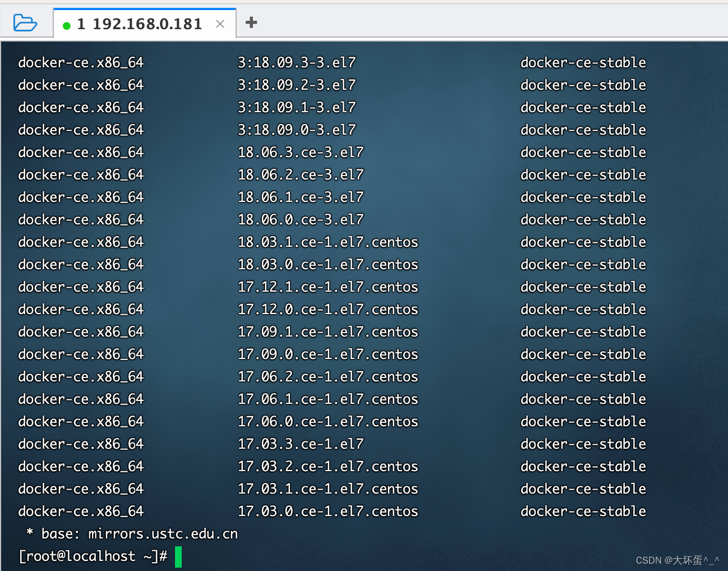Click version text 17.06.2.ce-1.el7.centos
The height and width of the screenshot is (571, 728).
pyautogui.click(x=328, y=376)
